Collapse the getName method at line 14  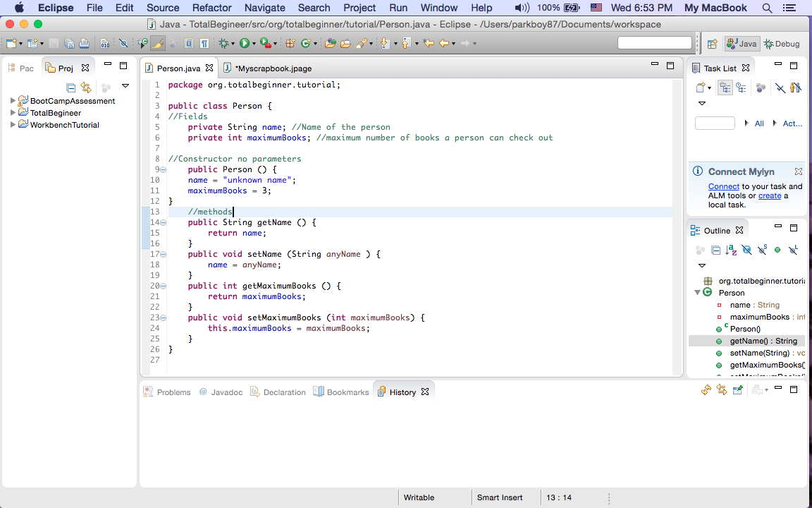tap(163, 222)
